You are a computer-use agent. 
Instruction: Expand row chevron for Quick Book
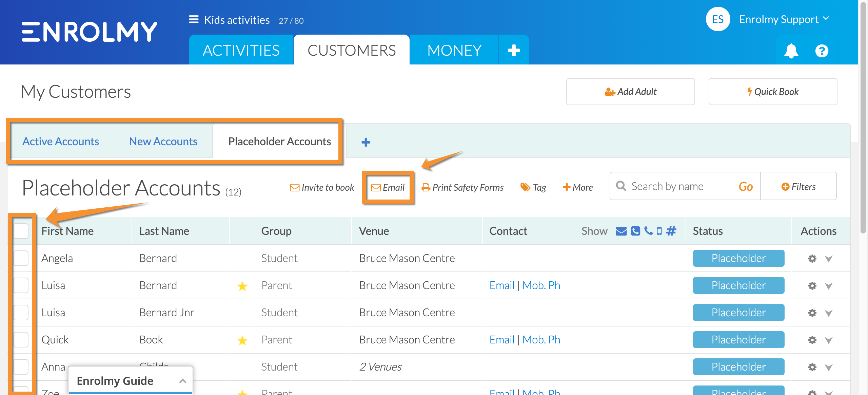[x=829, y=340]
